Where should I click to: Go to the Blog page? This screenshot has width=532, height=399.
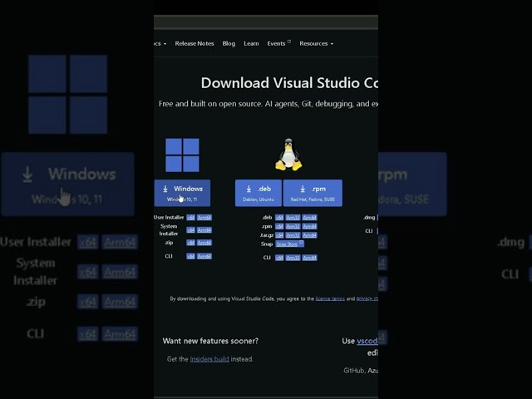coord(229,43)
